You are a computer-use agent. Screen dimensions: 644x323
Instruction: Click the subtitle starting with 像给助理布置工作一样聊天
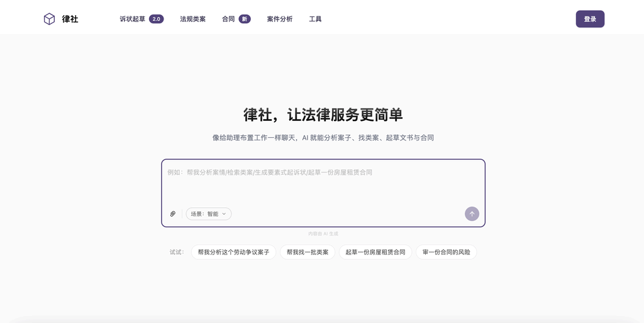323,138
